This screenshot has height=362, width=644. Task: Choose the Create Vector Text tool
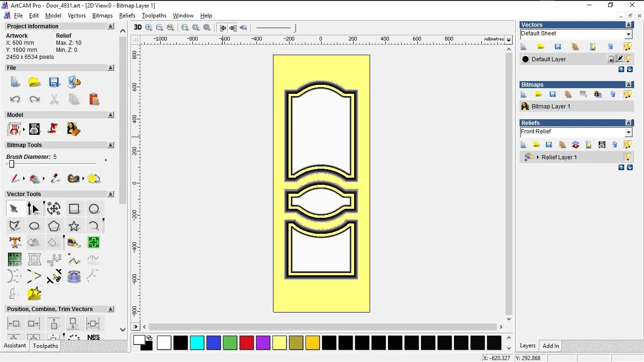15,243
